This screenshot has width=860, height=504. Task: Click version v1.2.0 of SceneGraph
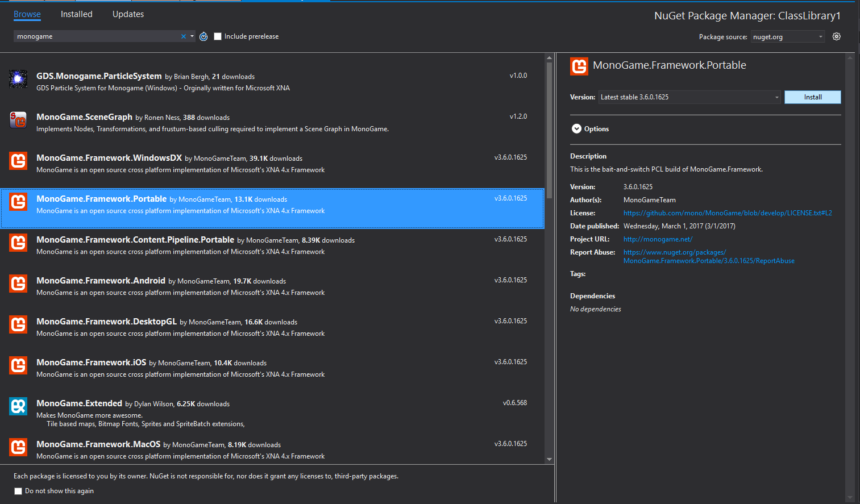pyautogui.click(x=518, y=116)
